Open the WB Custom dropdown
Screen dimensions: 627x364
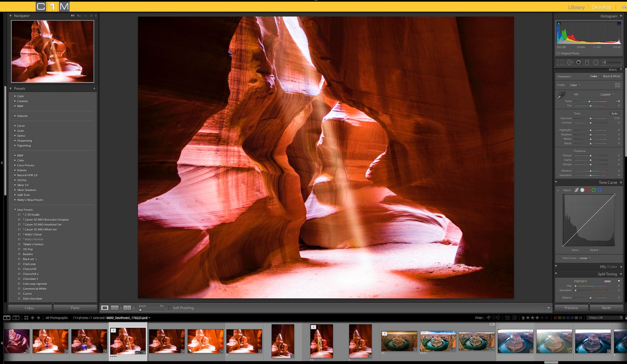coord(607,94)
